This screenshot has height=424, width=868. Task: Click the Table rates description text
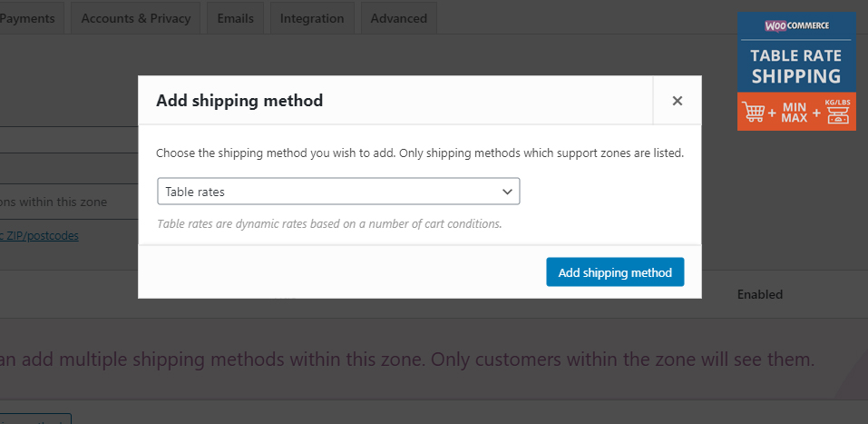click(329, 224)
